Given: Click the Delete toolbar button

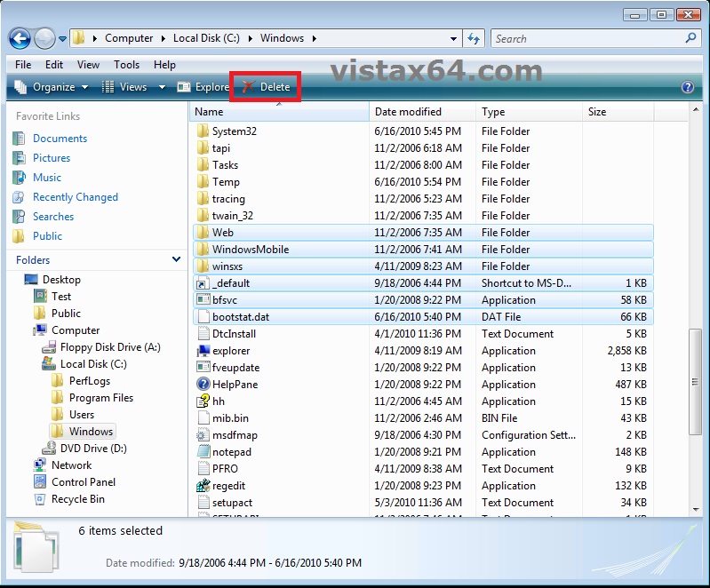Looking at the screenshot, I should (x=267, y=87).
